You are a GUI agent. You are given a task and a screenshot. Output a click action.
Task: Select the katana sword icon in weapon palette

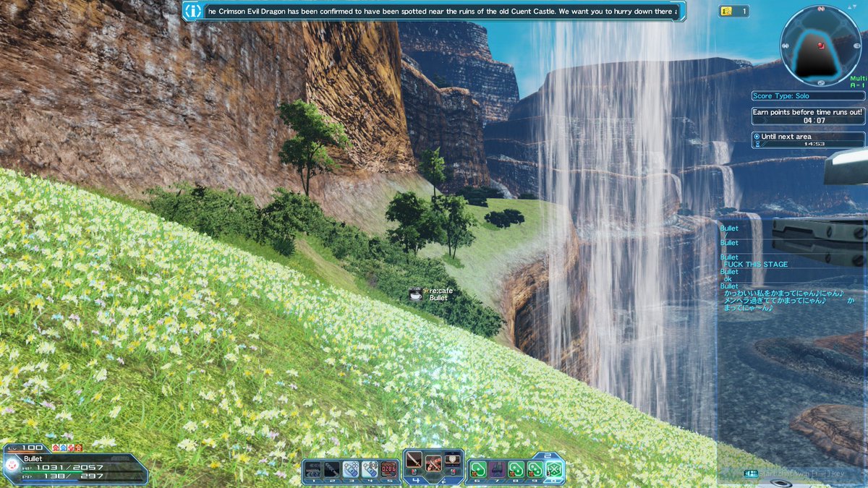pos(414,460)
